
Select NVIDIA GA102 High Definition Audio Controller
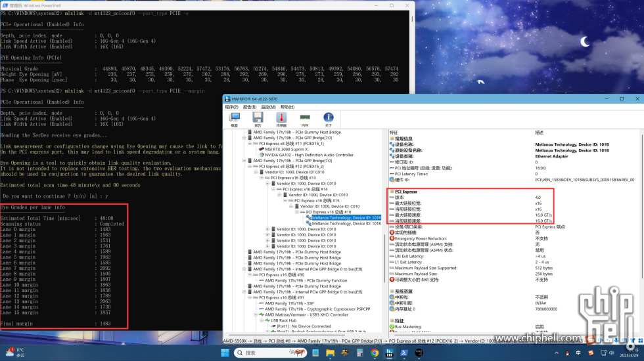tap(310, 155)
